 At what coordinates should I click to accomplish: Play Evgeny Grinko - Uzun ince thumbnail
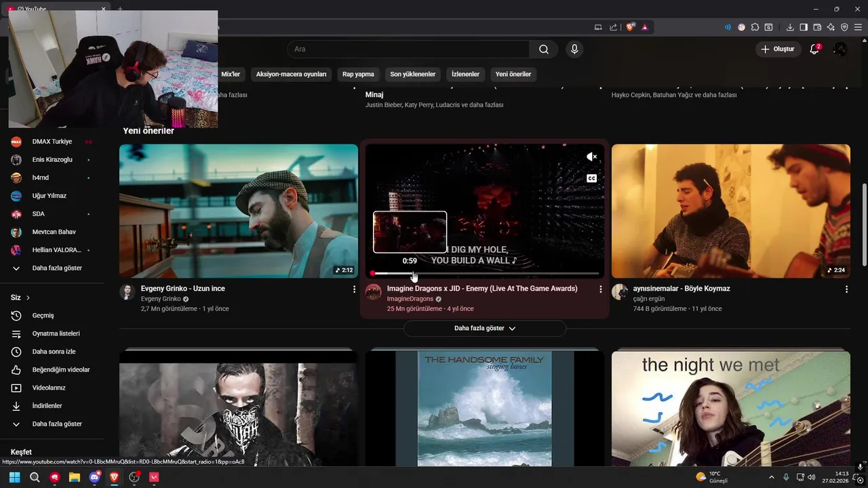click(239, 211)
